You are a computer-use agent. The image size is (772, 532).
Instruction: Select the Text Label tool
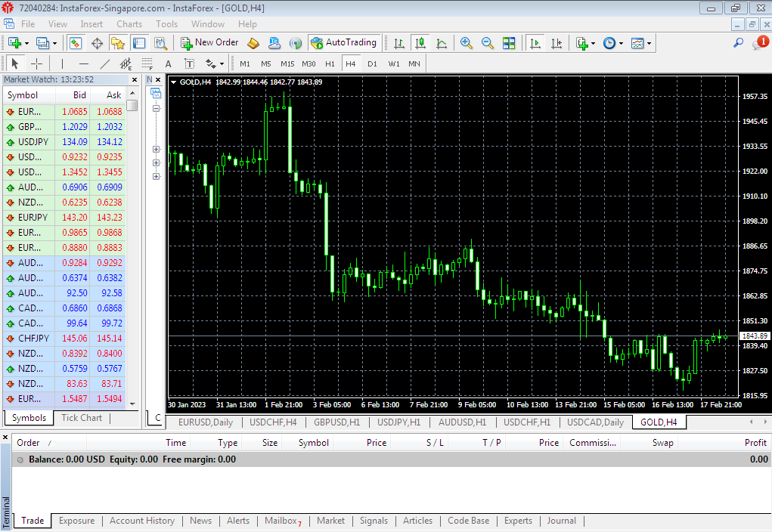tap(190, 63)
